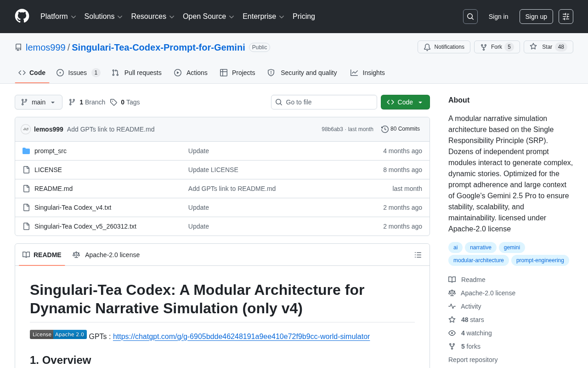Switch to the Actions tab
The image size is (588, 368).
click(x=191, y=73)
